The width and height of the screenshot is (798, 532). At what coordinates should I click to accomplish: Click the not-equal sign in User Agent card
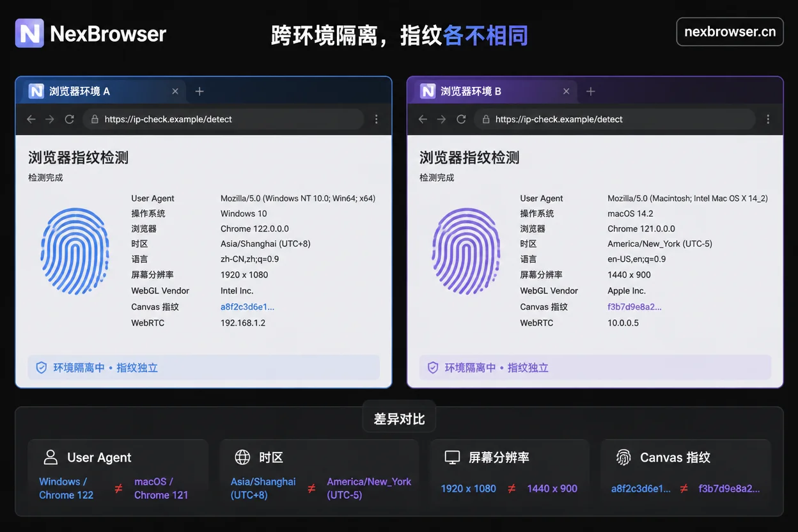click(118, 489)
